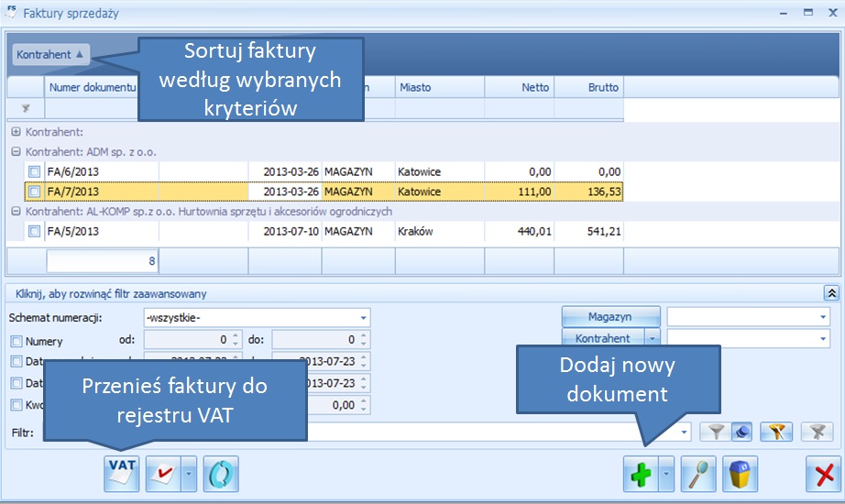Click the VAT register transfer icon

(x=122, y=474)
